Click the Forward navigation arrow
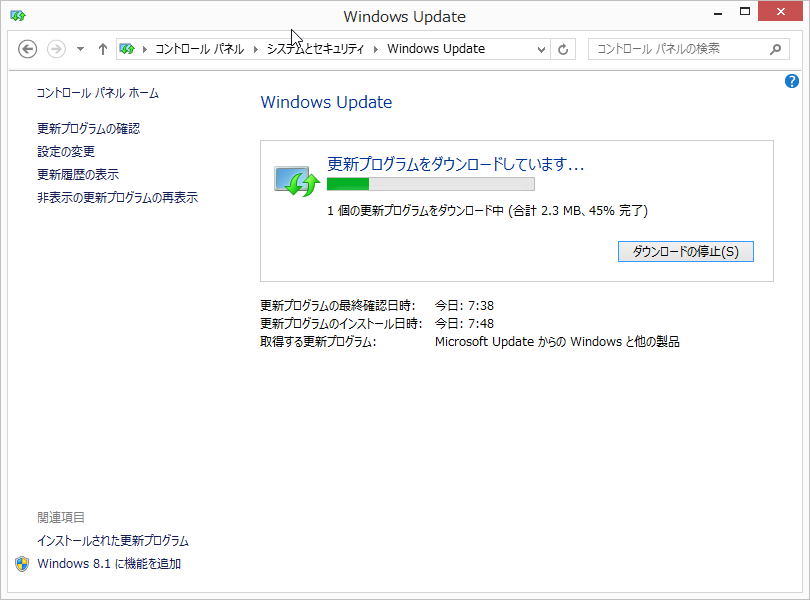Viewport: 810px width, 600px height. (x=56, y=49)
